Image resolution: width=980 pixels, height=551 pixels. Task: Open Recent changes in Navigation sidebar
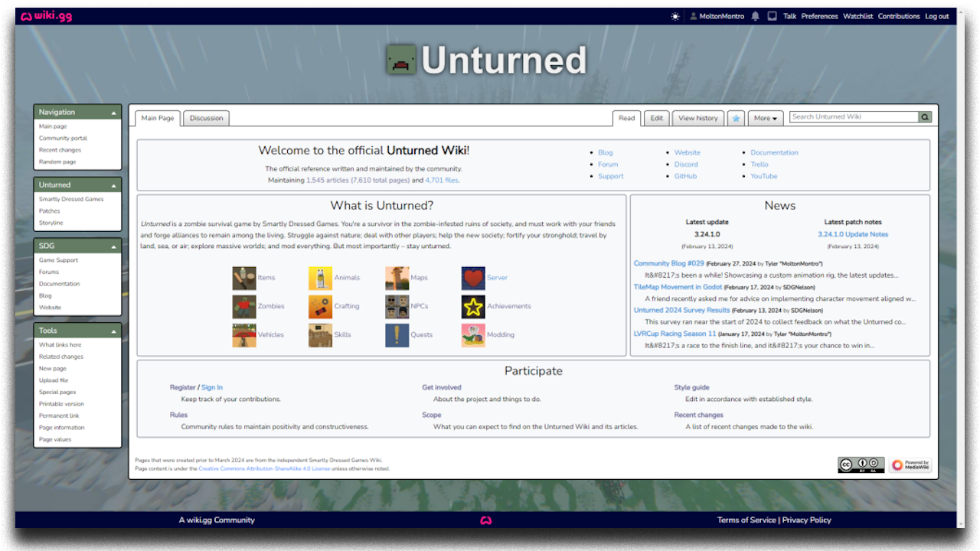pyautogui.click(x=60, y=150)
